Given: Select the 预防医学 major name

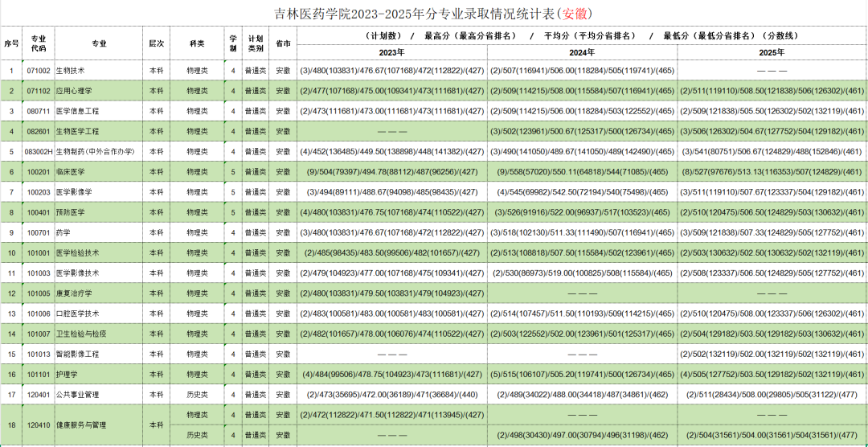Looking at the screenshot, I should click(x=70, y=212).
